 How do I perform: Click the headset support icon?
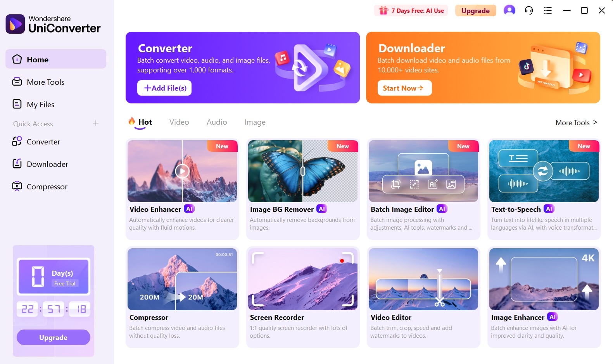point(529,10)
